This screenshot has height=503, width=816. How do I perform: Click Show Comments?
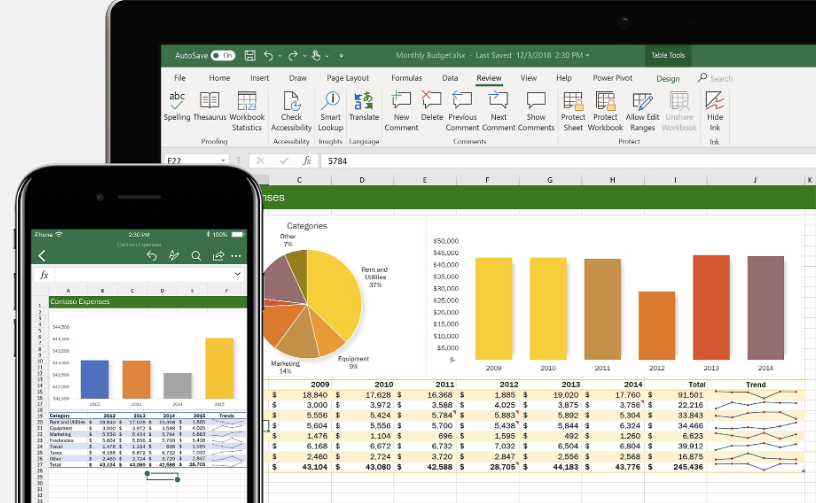click(536, 111)
